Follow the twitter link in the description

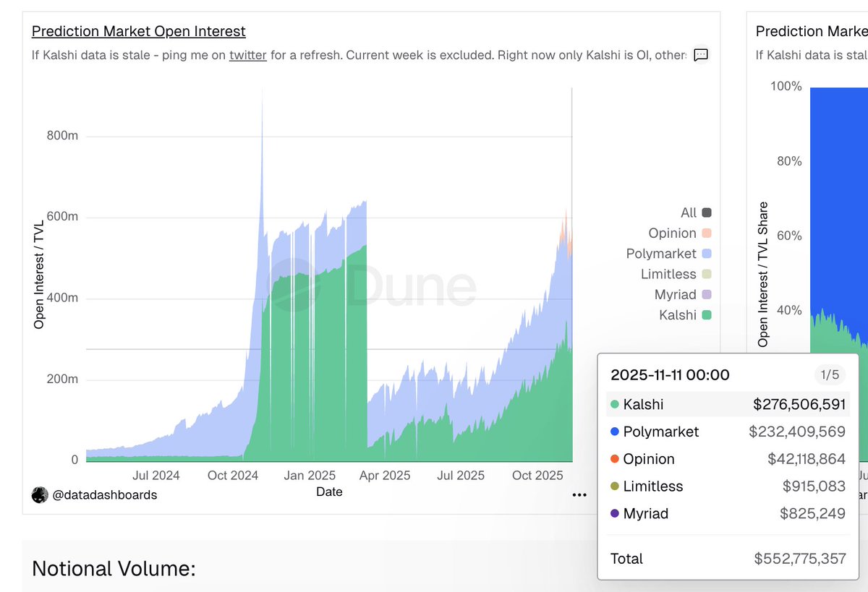point(248,54)
